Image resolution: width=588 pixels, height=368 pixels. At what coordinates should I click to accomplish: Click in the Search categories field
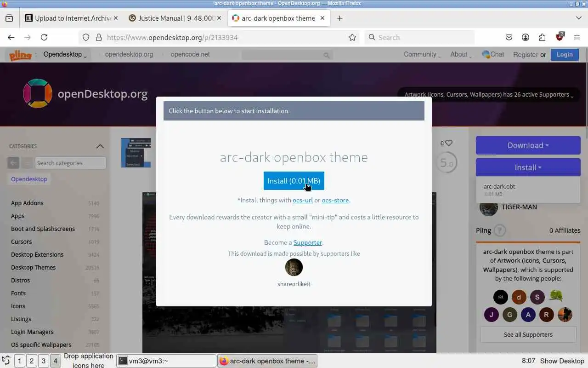pos(71,163)
